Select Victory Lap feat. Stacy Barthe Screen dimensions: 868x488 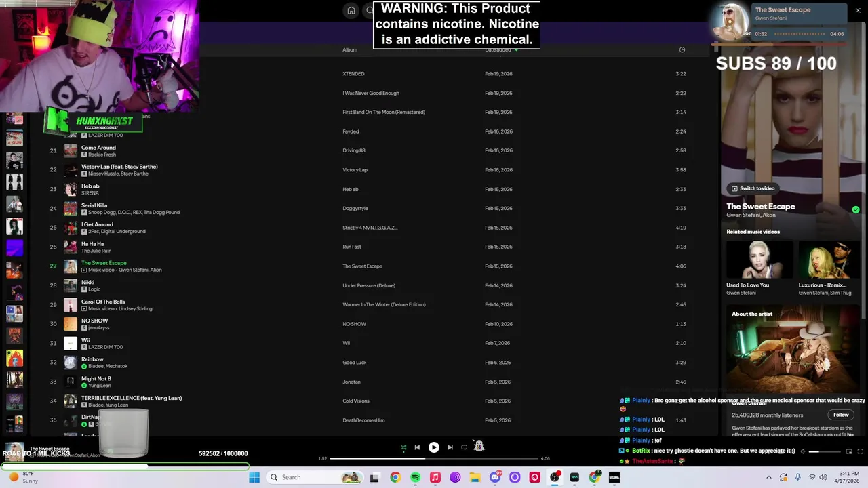click(119, 167)
